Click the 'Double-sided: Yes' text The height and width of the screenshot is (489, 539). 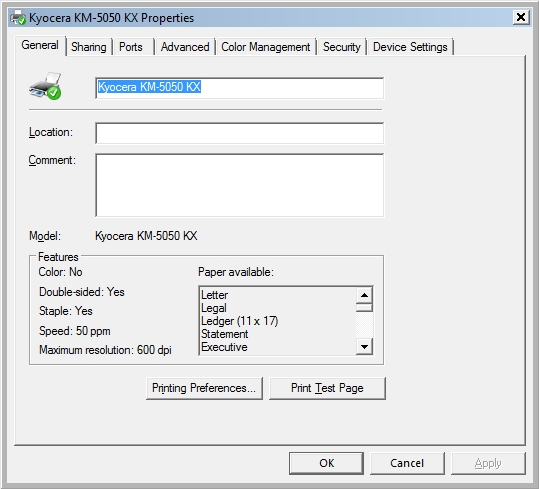pyautogui.click(x=82, y=292)
